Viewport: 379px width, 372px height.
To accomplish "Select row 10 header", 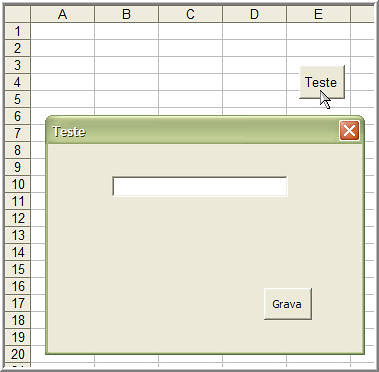I will point(17,184).
